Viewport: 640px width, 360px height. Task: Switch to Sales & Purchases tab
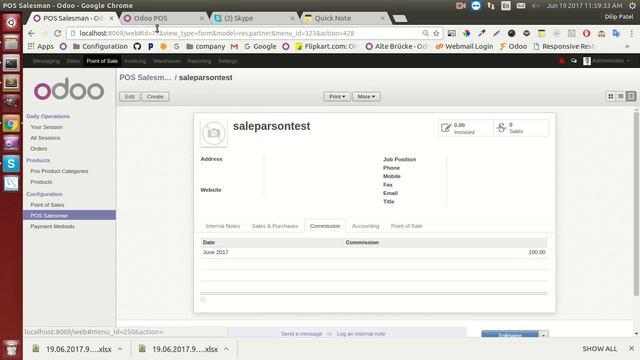(x=275, y=226)
